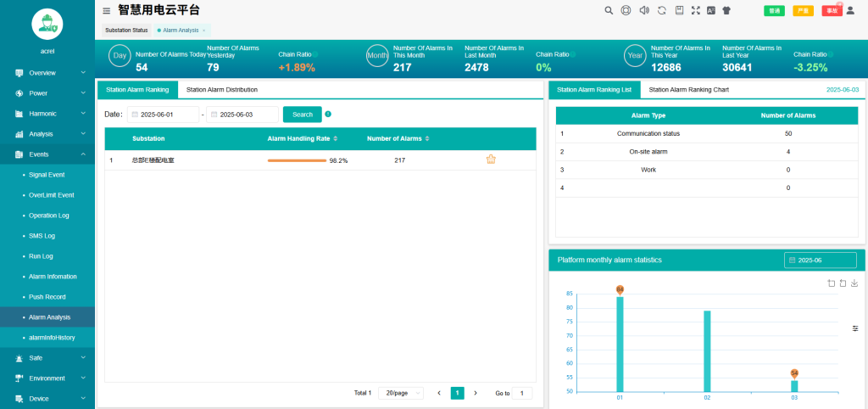Click the info icon beside Year Chain Ratio
868x409 pixels.
[x=831, y=54]
